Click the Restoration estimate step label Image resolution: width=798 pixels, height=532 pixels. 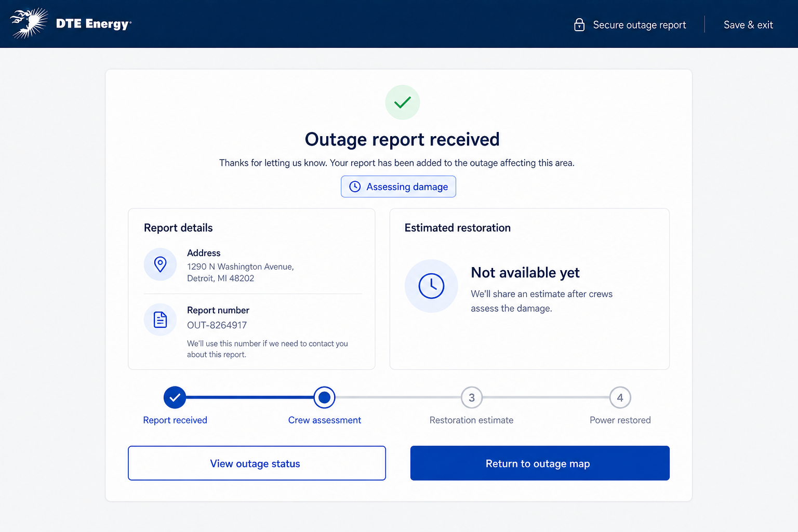[x=471, y=420]
